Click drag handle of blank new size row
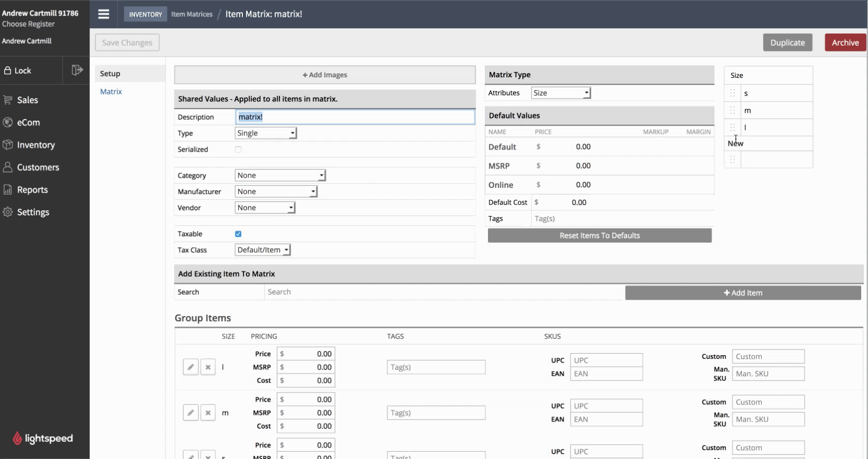The height and width of the screenshot is (459, 868). coord(733,160)
